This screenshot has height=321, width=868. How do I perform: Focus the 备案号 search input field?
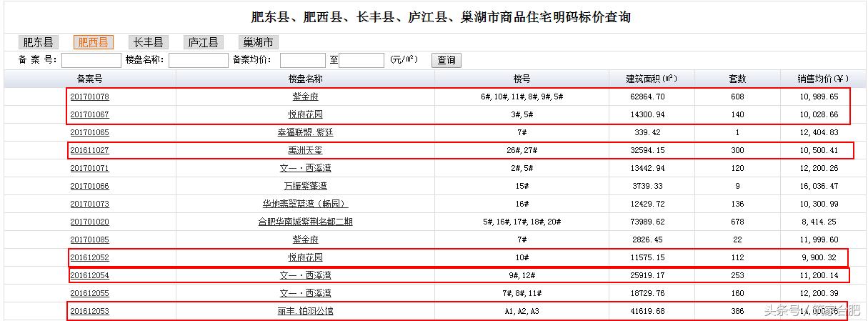[91, 60]
